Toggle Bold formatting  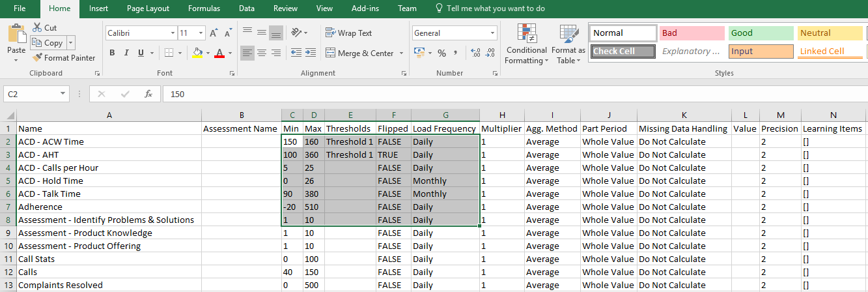coord(113,53)
